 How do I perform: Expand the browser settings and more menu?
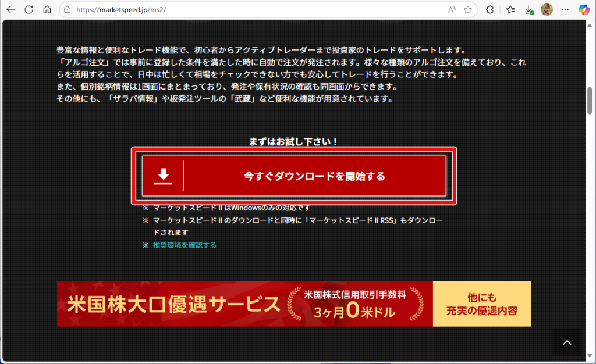[x=565, y=10]
